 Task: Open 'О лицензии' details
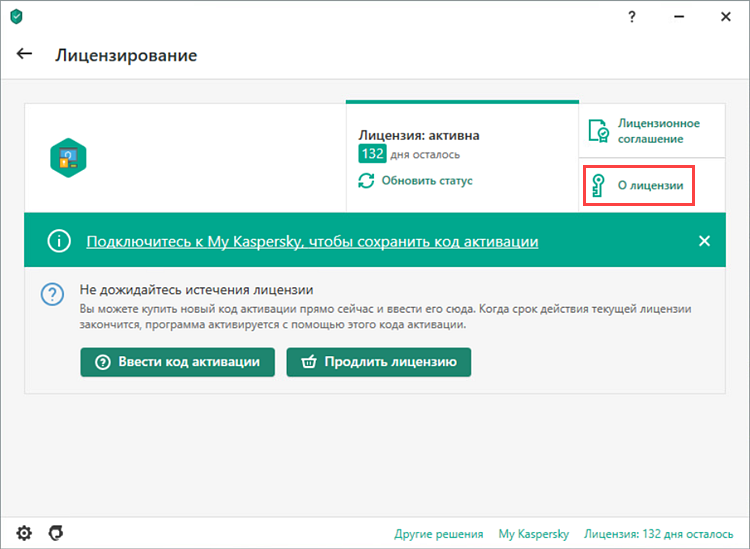[650, 186]
